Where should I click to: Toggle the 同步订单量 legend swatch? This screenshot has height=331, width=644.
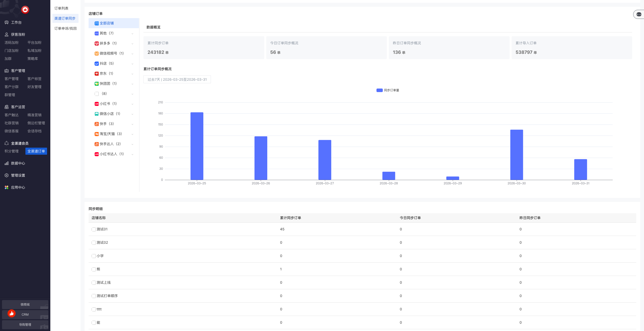click(x=379, y=90)
